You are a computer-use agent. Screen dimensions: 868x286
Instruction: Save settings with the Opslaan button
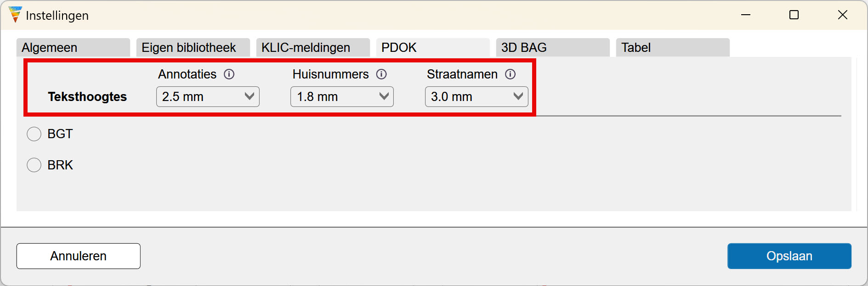pyautogui.click(x=789, y=256)
